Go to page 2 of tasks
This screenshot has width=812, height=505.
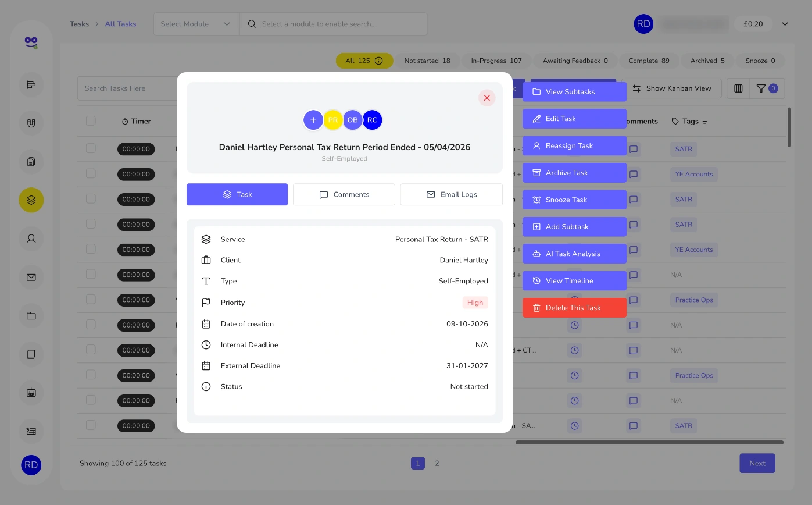pos(437,464)
